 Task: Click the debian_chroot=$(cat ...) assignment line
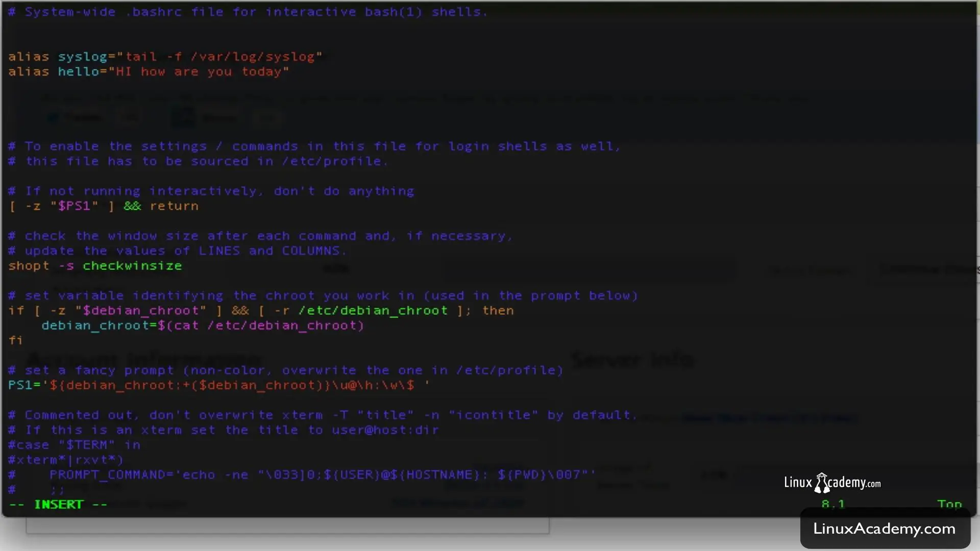tap(202, 325)
